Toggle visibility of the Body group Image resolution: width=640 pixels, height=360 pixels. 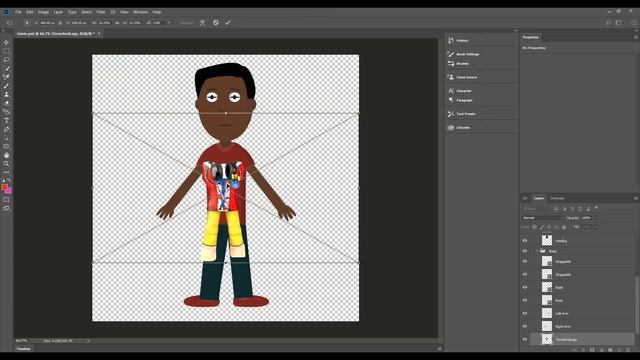[x=525, y=251]
